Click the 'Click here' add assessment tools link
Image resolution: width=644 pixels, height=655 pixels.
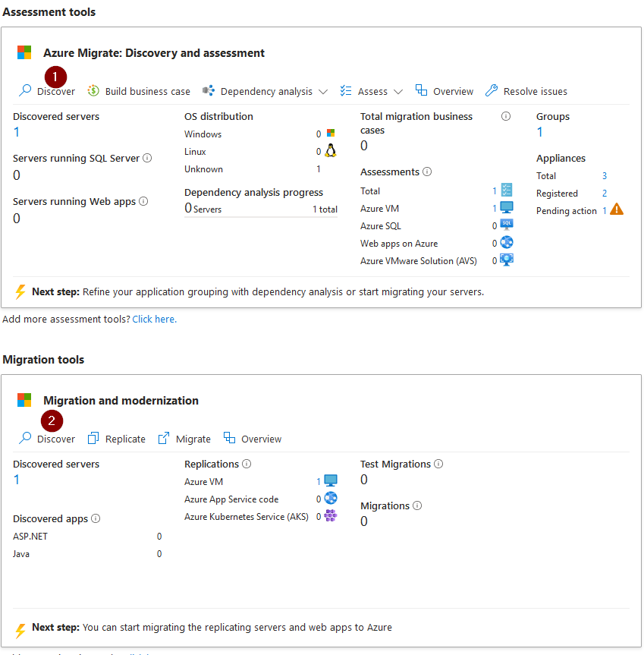coord(155,319)
